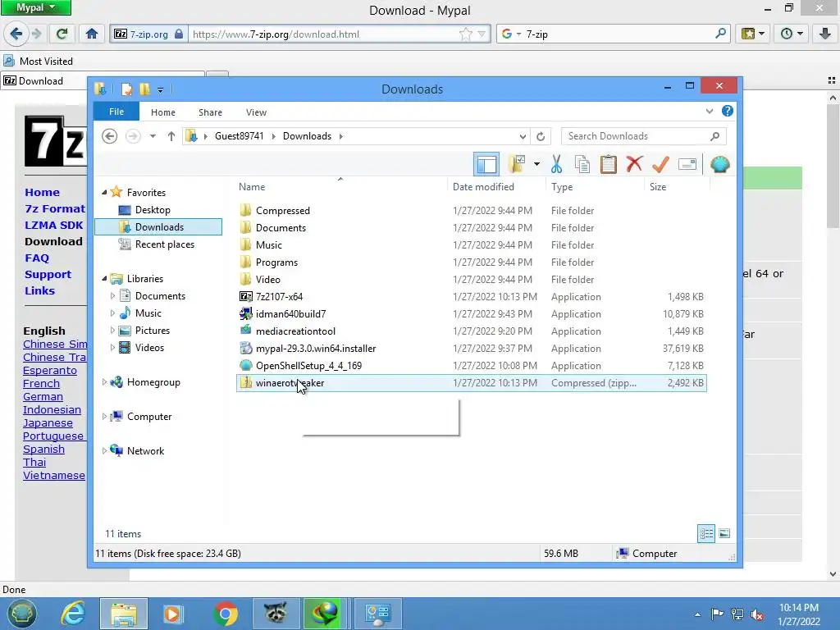840x630 pixels.
Task: Click the Mypal Downloads arrow button
Action: 825,34
